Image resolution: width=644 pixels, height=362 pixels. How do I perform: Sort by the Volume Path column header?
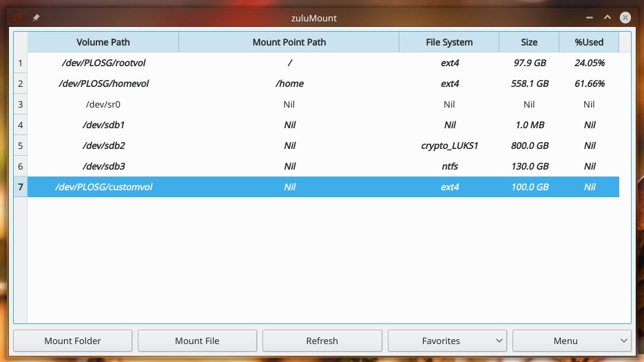tap(103, 42)
